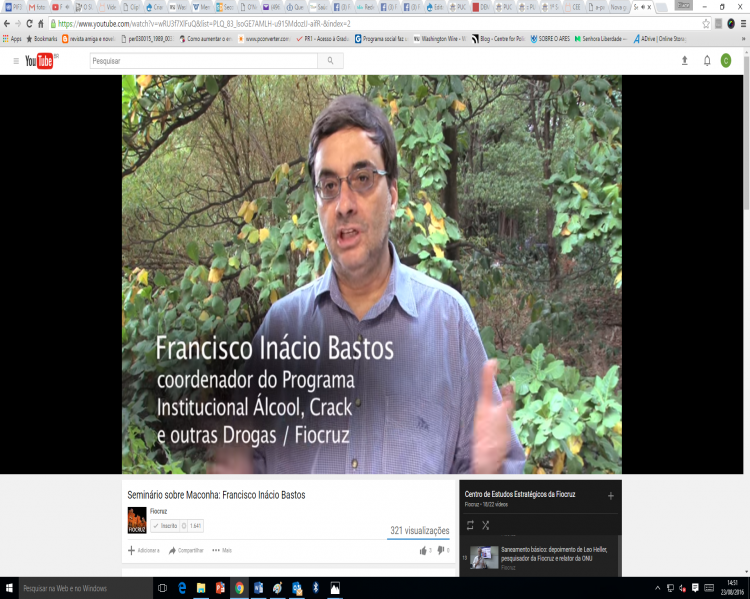Click the search magnifier button
The width and height of the screenshot is (750, 599).
click(x=330, y=61)
